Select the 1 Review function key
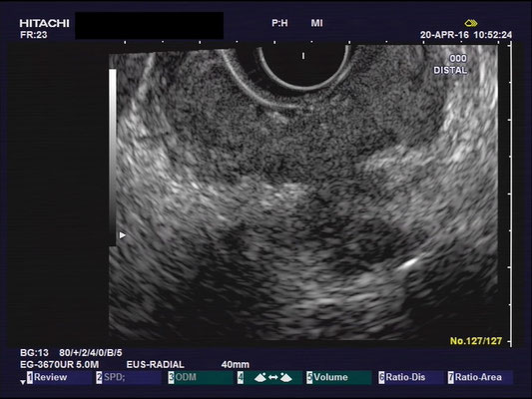Screen dimensions: 532x399 click(x=47, y=377)
